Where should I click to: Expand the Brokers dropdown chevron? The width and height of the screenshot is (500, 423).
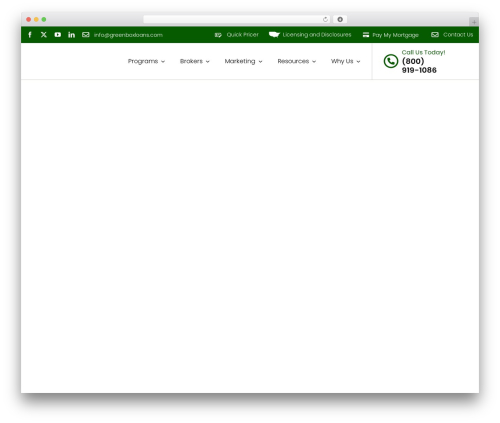coord(207,62)
